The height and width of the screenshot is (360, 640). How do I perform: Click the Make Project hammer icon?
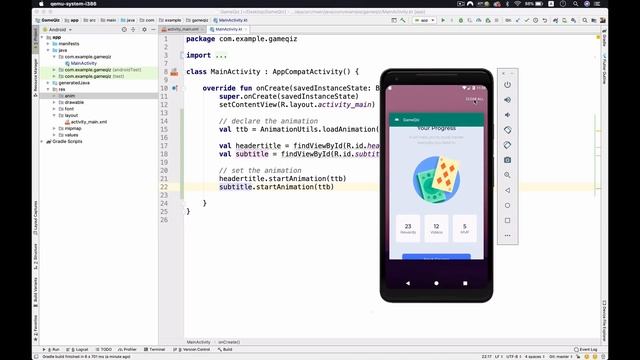(403, 20)
